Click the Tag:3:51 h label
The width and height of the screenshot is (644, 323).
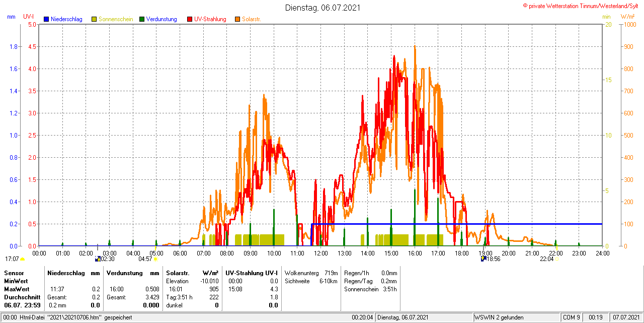pyautogui.click(x=179, y=297)
